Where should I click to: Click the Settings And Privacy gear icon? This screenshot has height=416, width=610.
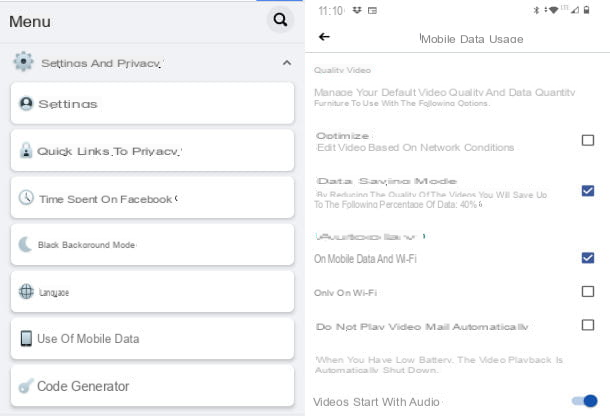pos(23,61)
